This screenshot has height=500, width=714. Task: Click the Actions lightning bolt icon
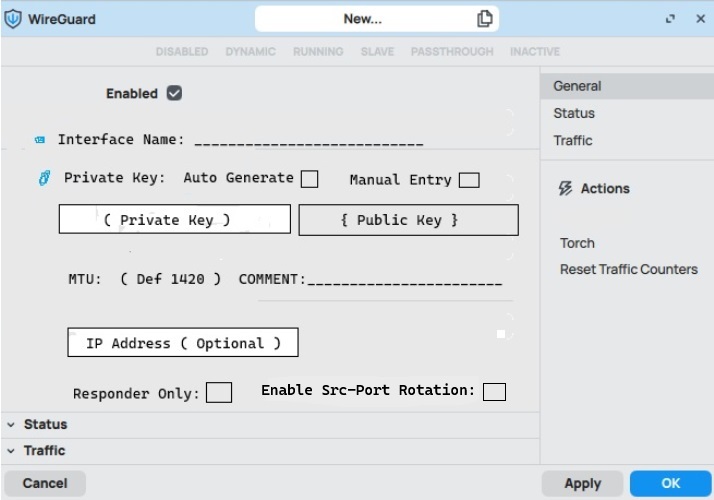[565, 189]
